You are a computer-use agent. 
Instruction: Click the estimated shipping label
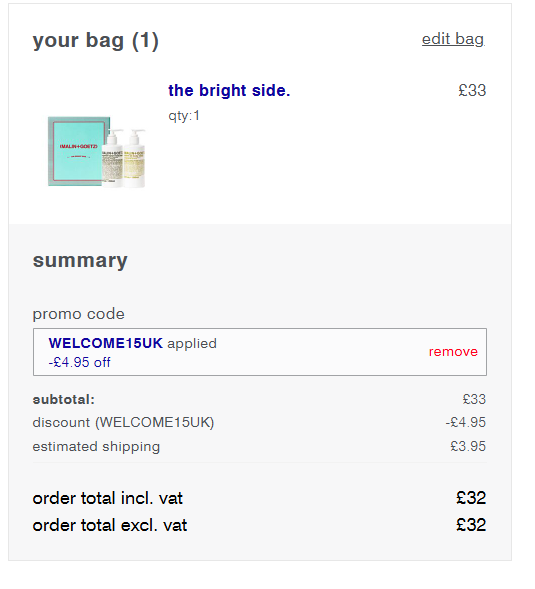pos(96,447)
